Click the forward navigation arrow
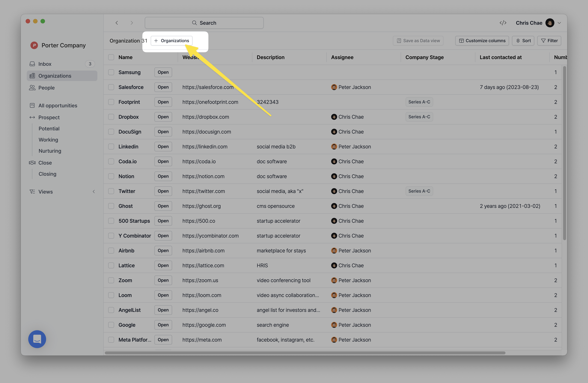Image resolution: width=588 pixels, height=383 pixels. [x=132, y=23]
